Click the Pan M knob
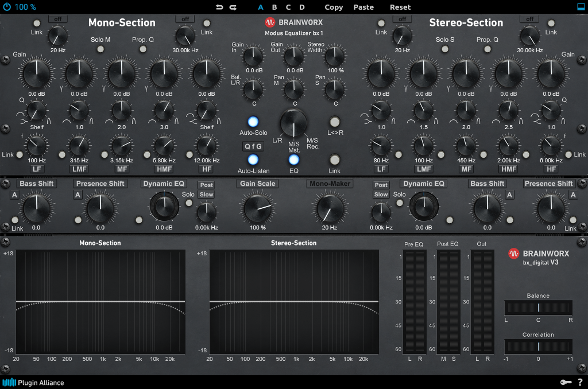This screenshot has width=588, height=389. [293, 89]
